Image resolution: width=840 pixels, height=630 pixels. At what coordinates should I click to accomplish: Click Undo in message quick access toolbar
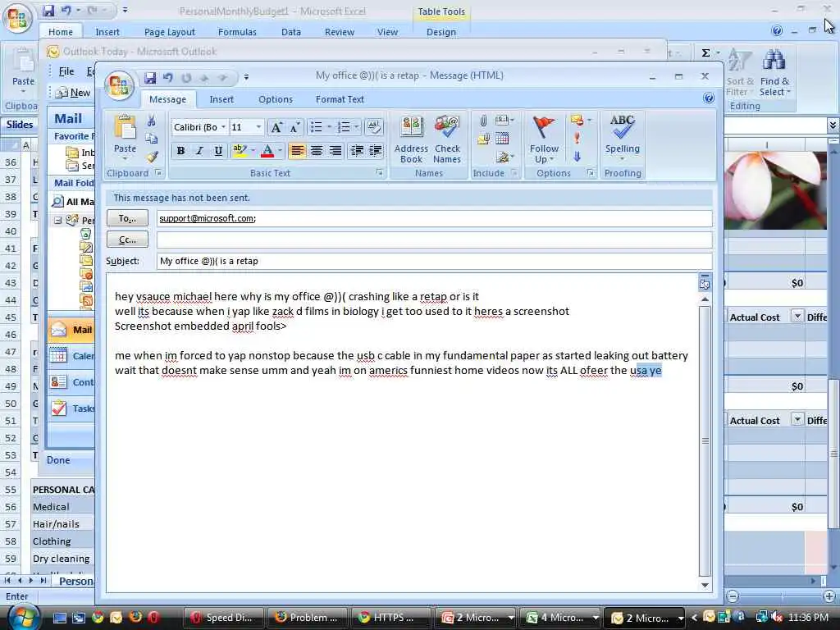(167, 78)
